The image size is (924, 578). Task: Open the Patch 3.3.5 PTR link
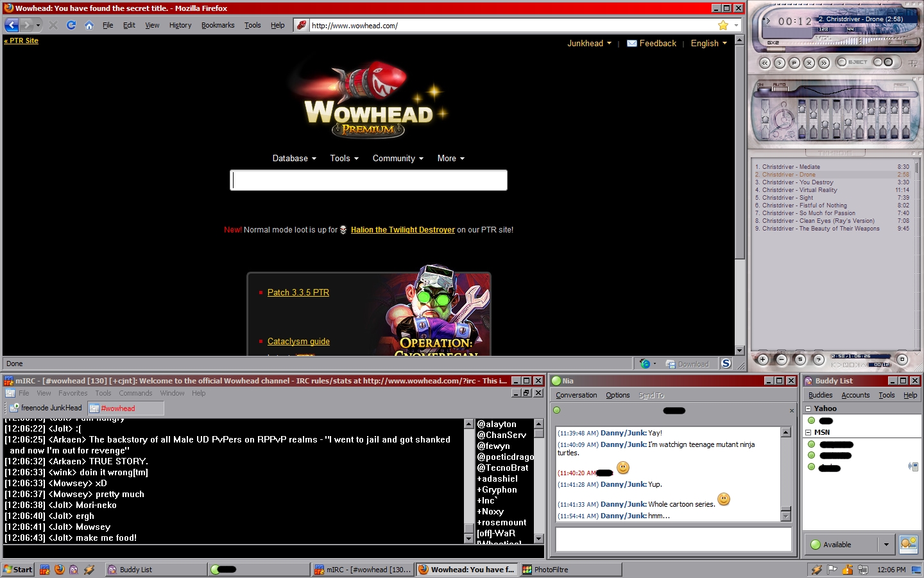pos(298,292)
